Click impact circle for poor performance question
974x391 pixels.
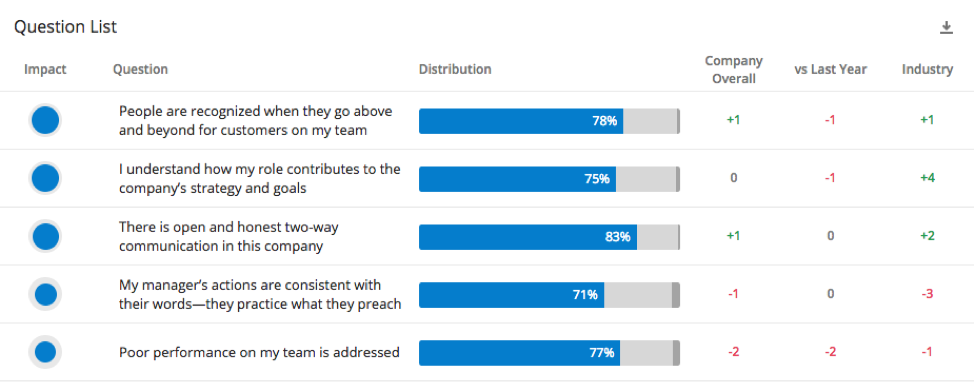[45, 352]
